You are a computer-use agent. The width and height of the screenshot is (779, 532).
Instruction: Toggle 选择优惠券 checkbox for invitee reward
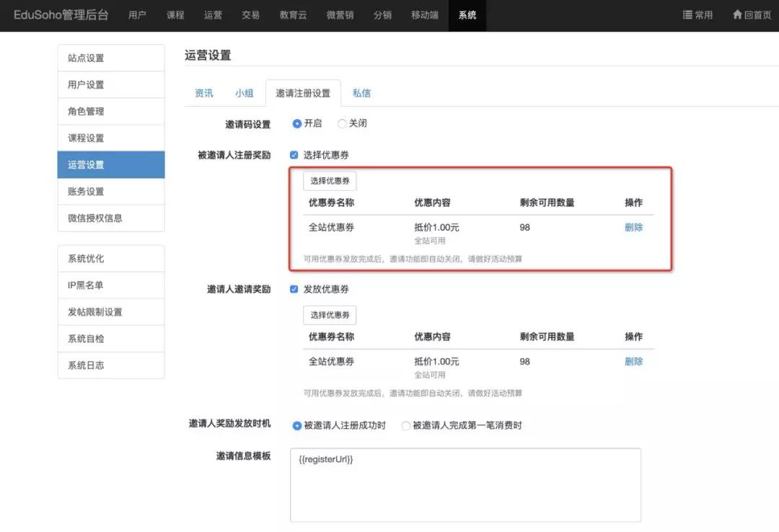[x=294, y=155]
